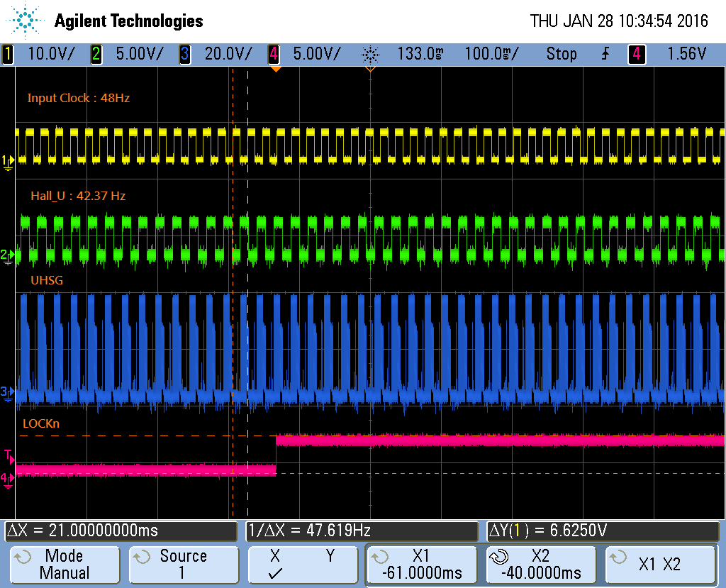Select channel 4 pink indicator badge
The height and width of the screenshot is (588, 726).
(273, 54)
